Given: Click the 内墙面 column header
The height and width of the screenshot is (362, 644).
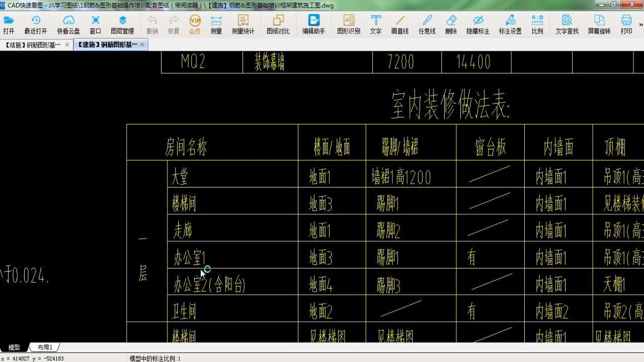Looking at the screenshot, I should click(x=558, y=147).
